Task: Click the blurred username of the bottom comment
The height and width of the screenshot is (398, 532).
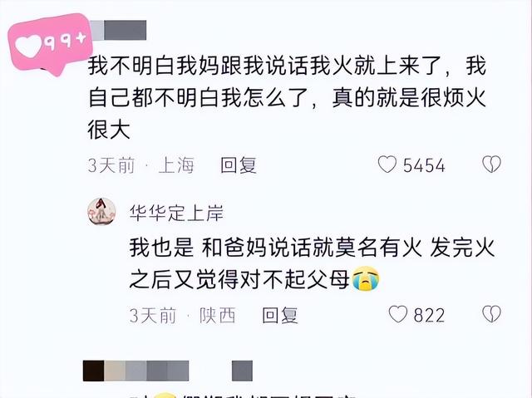Action: point(135,371)
